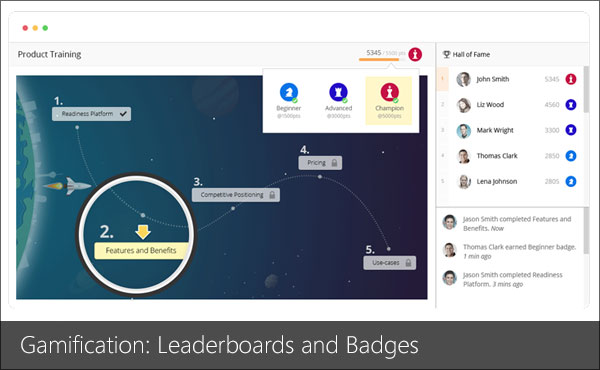
Task: Click the activity feed scrollbar
Action: tap(586, 231)
